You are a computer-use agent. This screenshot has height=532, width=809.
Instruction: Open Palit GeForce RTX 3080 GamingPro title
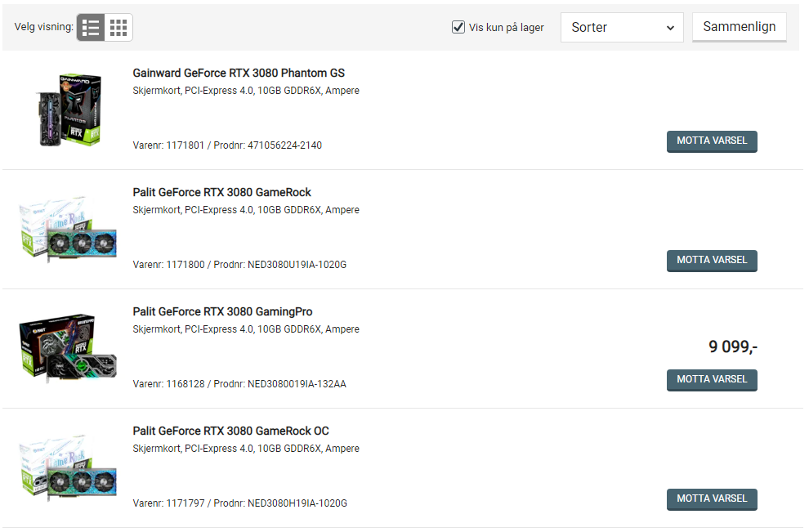coord(222,311)
